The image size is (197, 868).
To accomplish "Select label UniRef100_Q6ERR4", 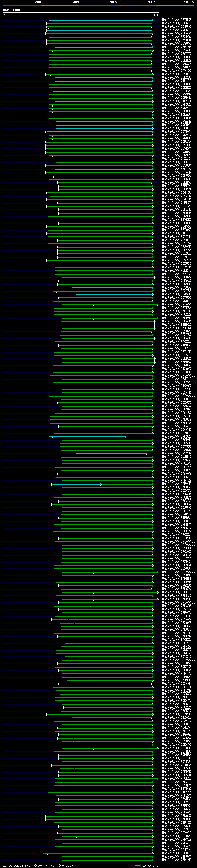I will 177,189.
